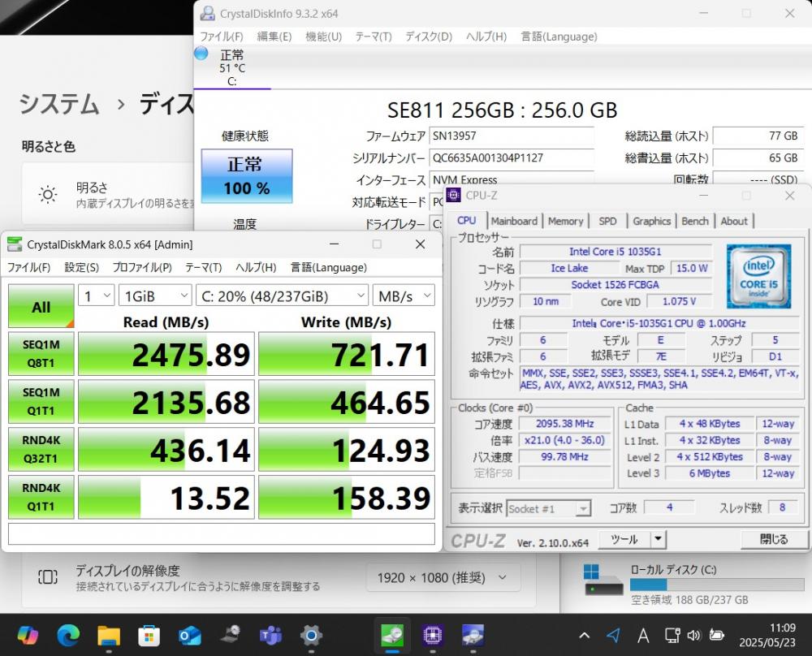Click CrystalDiskInfo blue disk status circle
The width and height of the screenshot is (812, 656).
(201, 53)
